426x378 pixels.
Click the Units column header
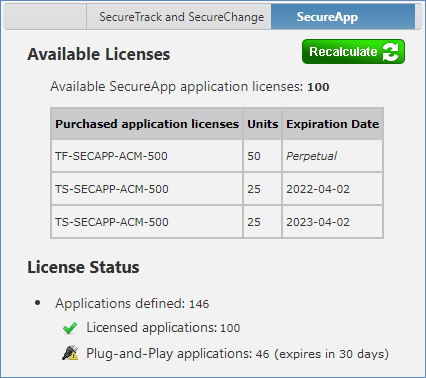262,124
